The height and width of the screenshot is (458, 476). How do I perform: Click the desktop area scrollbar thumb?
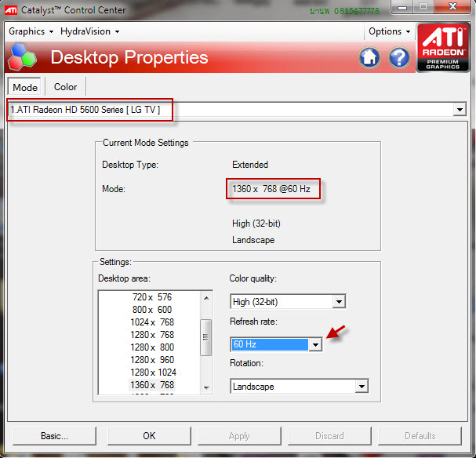point(205,337)
